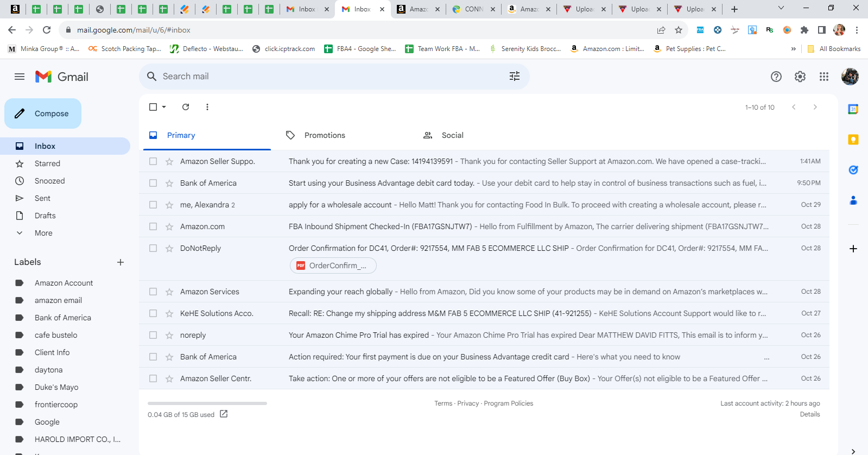Click the storage usage progress bar
The image size is (868, 455).
coord(207,403)
